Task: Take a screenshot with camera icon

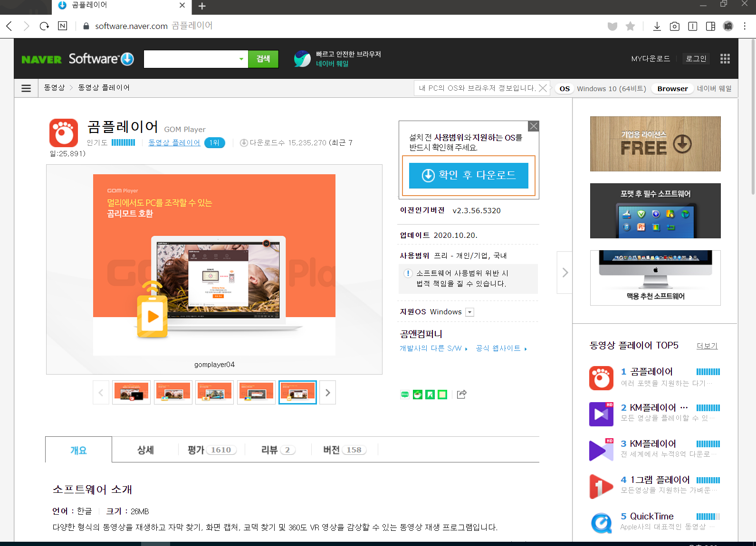Action: [x=674, y=27]
